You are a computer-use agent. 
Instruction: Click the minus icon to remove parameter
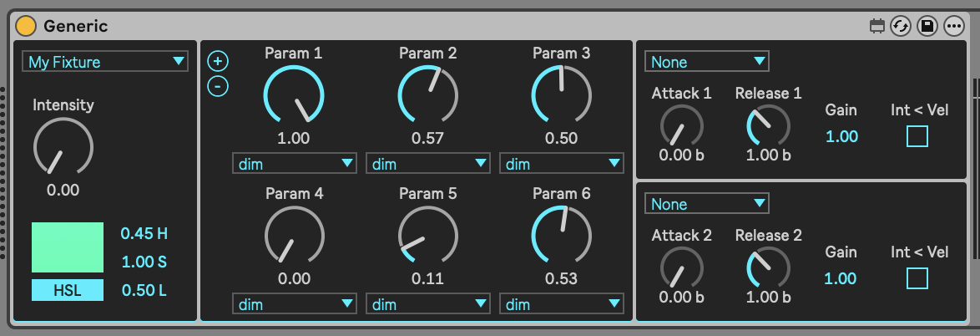pos(218,85)
